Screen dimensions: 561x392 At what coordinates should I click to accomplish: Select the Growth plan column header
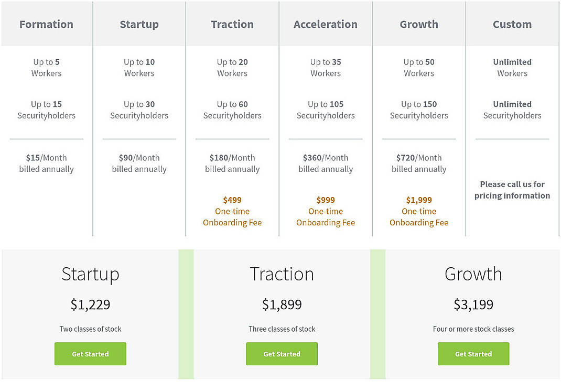click(418, 24)
